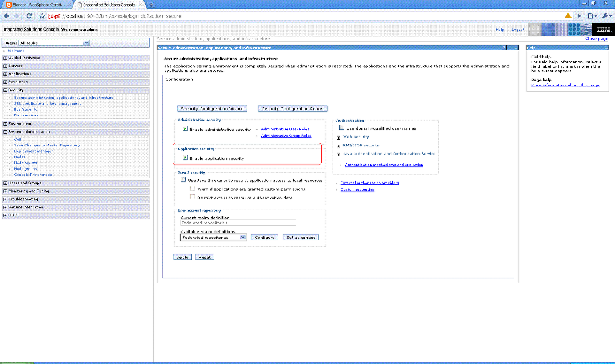Expand Java Authentication and Authorization Service
Image resolution: width=615 pixels, height=364 pixels.
coord(339,155)
